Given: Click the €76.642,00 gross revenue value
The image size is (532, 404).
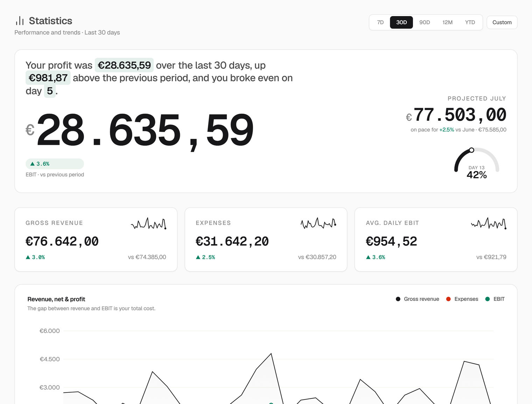Looking at the screenshot, I should pyautogui.click(x=62, y=241).
